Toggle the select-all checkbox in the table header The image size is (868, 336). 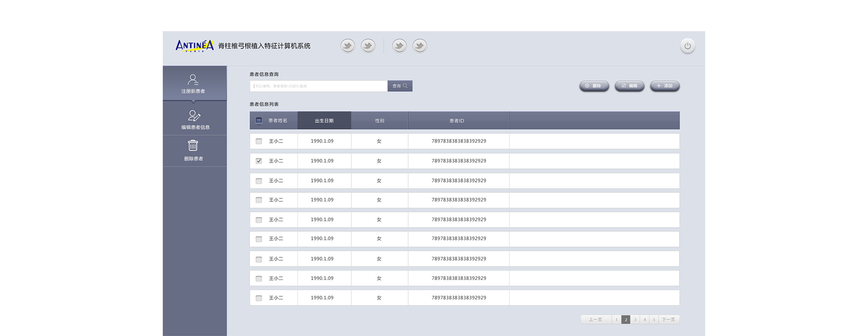(259, 121)
